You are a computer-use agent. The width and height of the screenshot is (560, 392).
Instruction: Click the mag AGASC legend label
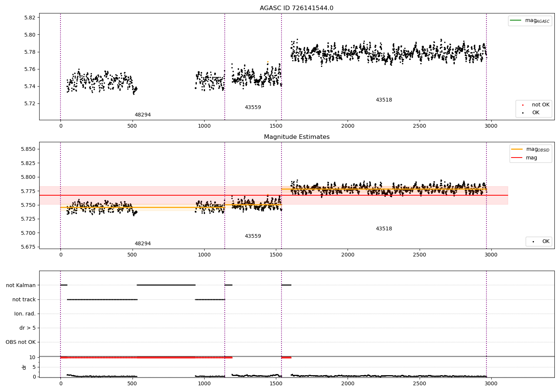coord(537,21)
